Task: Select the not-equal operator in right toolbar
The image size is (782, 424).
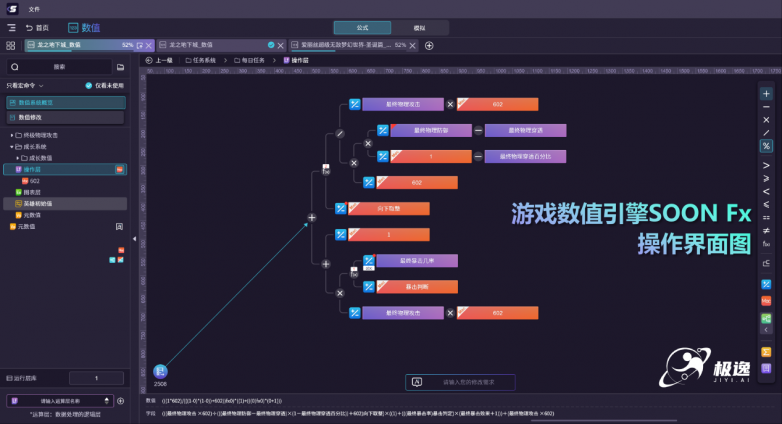Action: tap(766, 229)
